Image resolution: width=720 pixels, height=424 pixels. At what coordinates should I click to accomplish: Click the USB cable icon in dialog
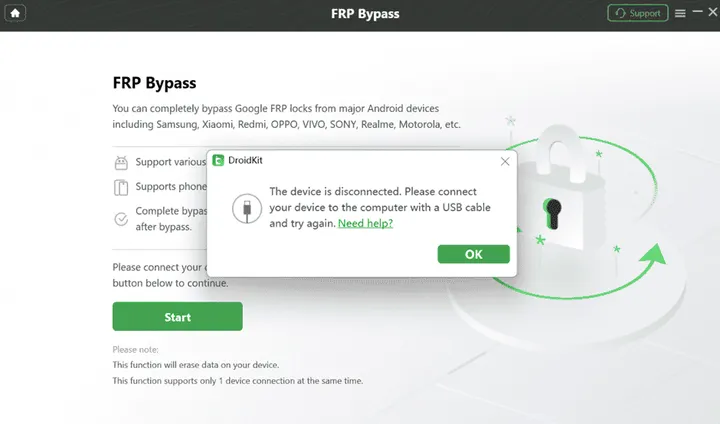click(x=247, y=208)
